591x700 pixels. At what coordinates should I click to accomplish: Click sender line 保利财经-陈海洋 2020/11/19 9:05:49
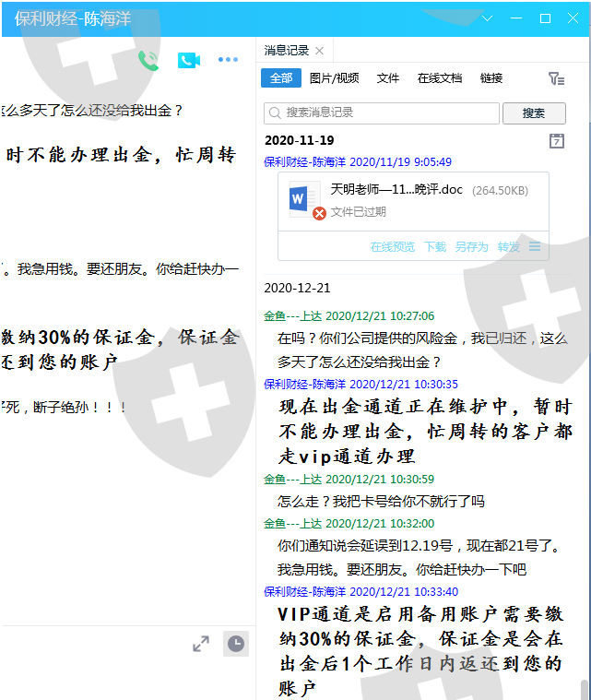358,161
